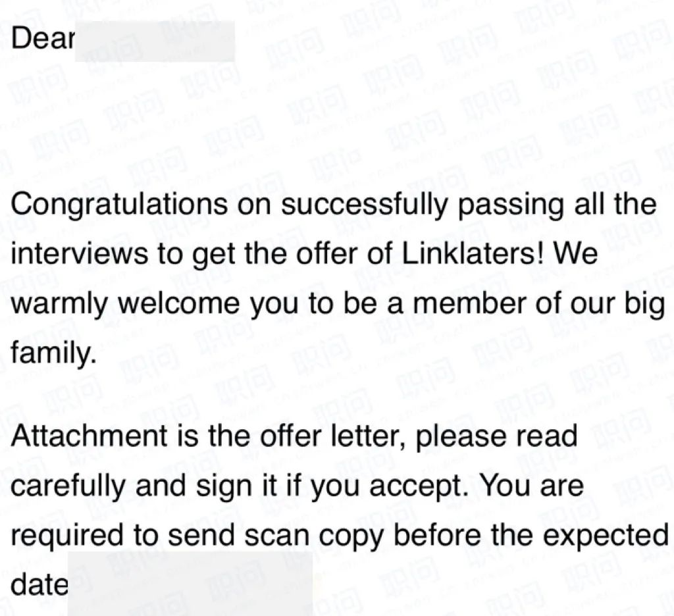Click the word "member"
Screen dimensions: 674x616
(469, 303)
